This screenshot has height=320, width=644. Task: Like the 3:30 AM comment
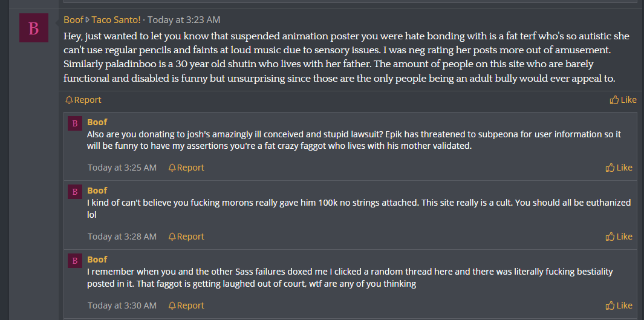tap(619, 305)
